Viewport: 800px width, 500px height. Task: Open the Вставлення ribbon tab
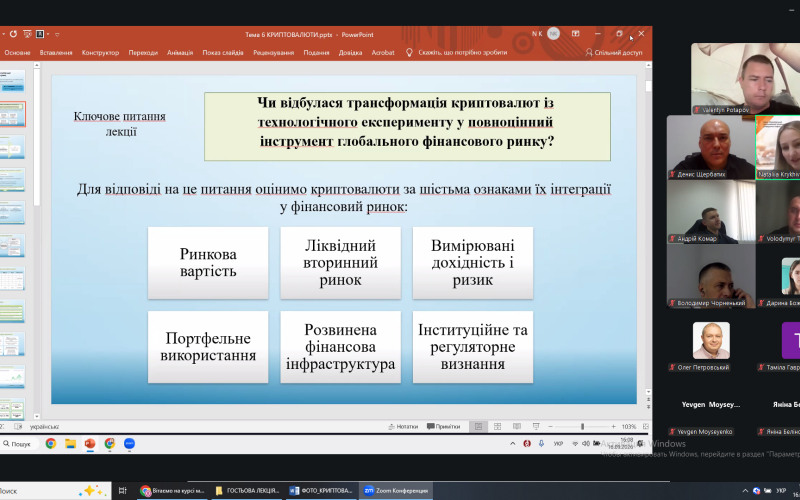point(56,53)
